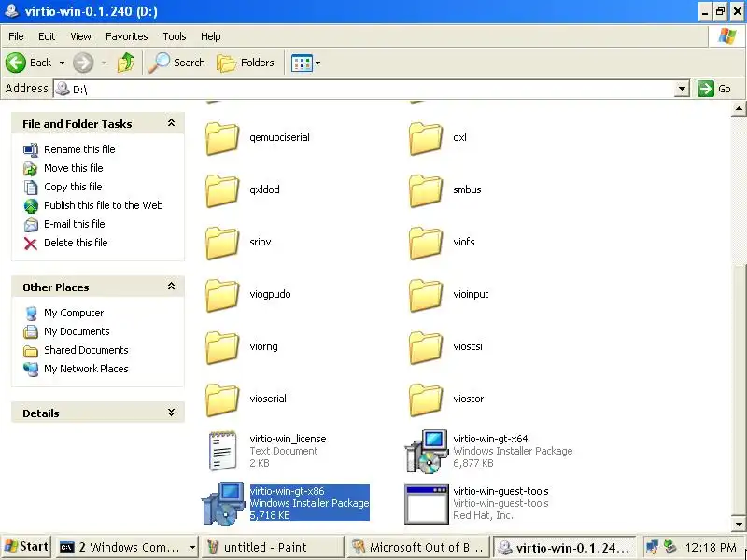This screenshot has width=747, height=560.
Task: Select the viogpudo folder icon
Action: pos(222,295)
